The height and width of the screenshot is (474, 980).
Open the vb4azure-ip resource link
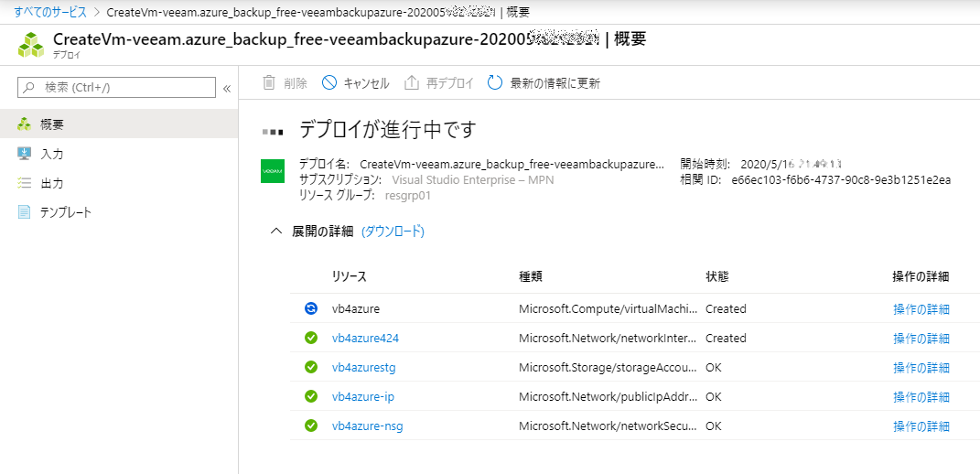pyautogui.click(x=363, y=397)
